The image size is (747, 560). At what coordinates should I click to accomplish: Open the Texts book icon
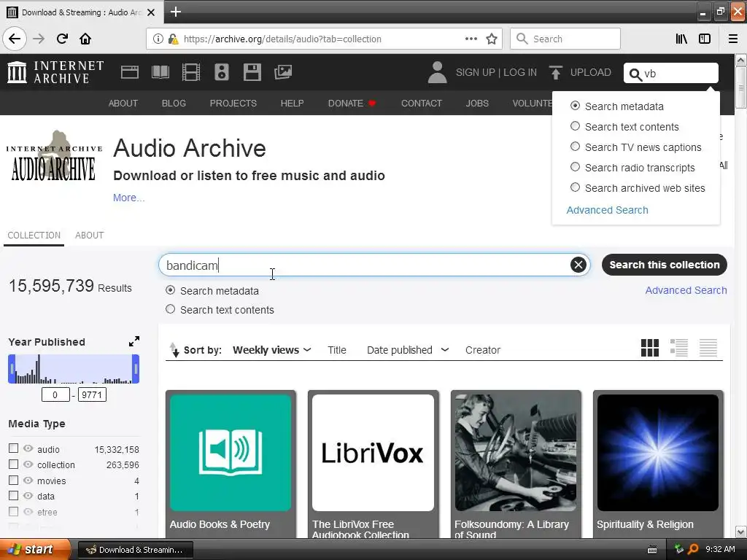160,72
